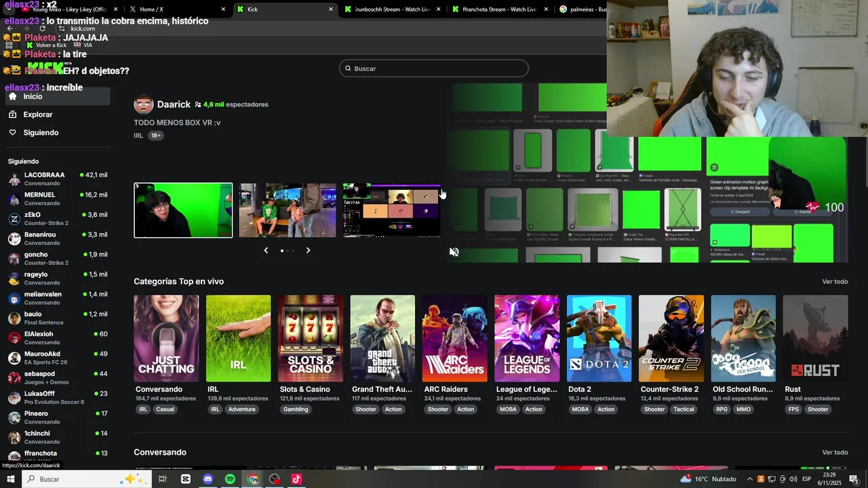Open goncho avatar in Siguiendo list
The height and width of the screenshot is (488, 868).
click(x=14, y=258)
